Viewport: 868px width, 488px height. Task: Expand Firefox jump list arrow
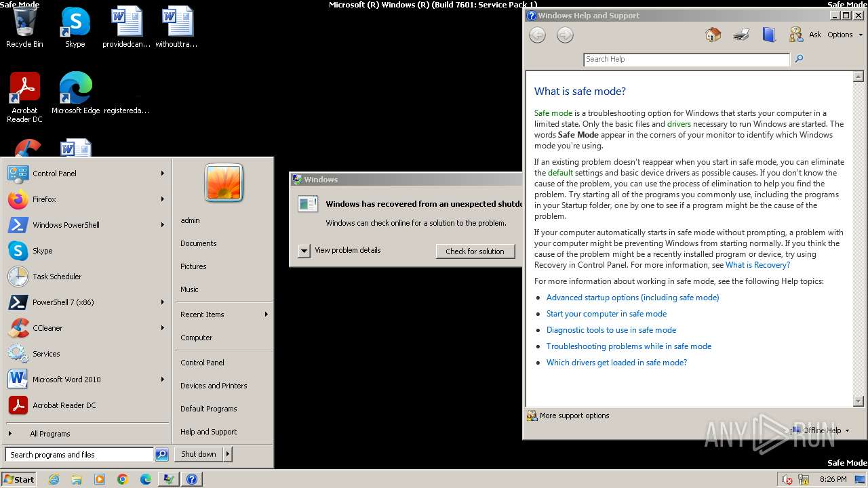coord(162,199)
